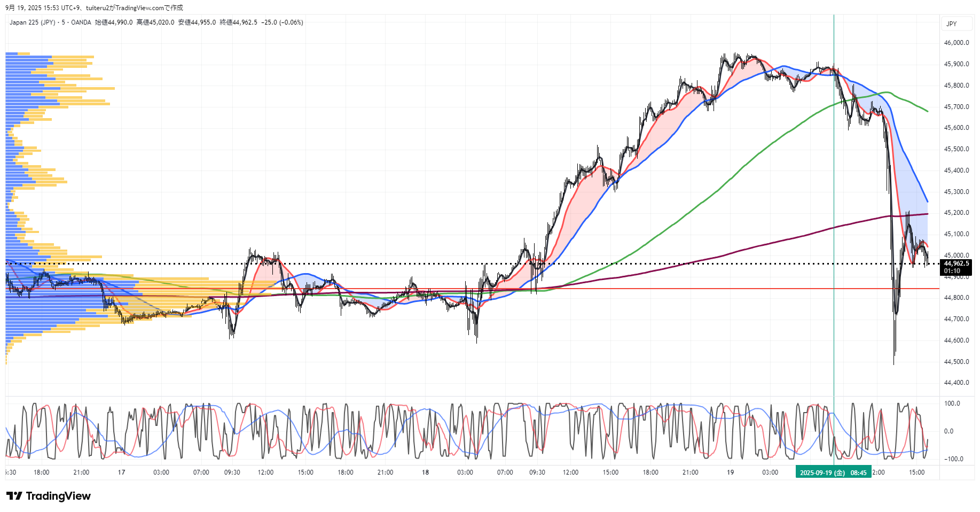Click the 始値44,990.0 open value in legend

(114, 22)
